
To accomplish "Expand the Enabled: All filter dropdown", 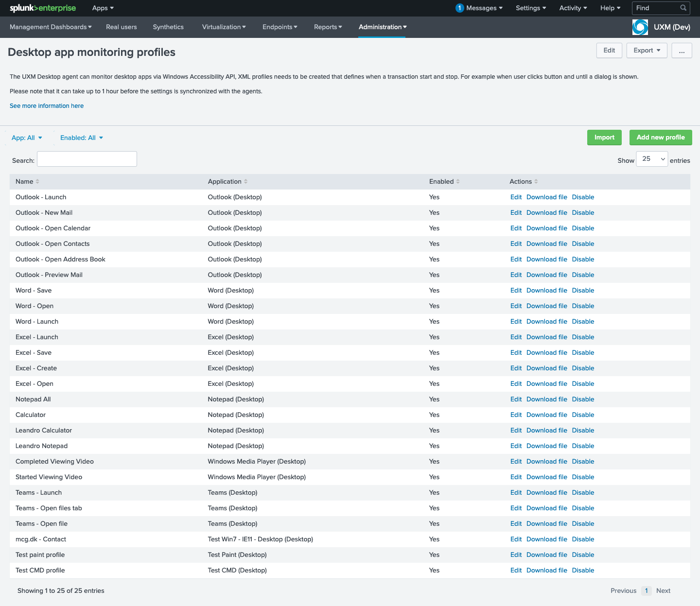I will point(82,138).
